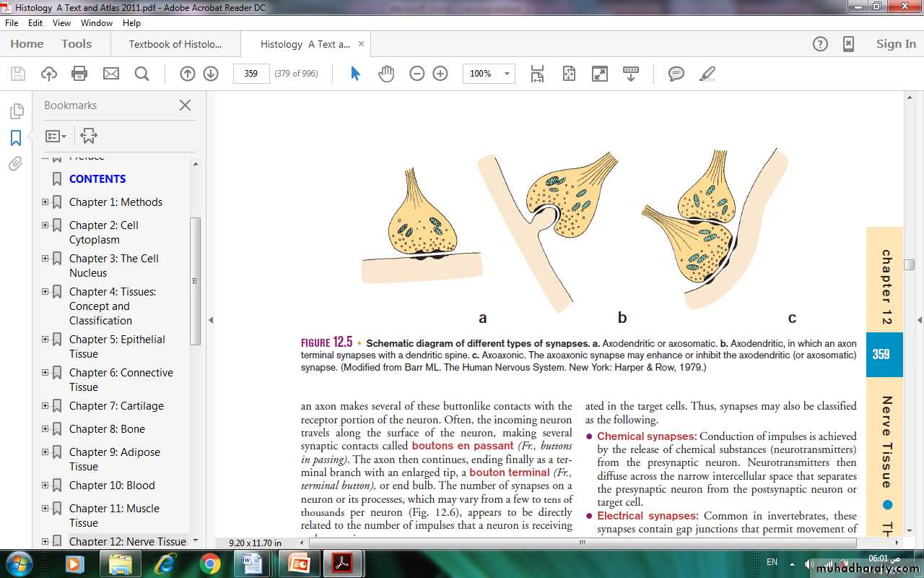The width and height of the screenshot is (924, 578).
Task: Toggle the Attachments paperclip panel
Action: tap(16, 164)
